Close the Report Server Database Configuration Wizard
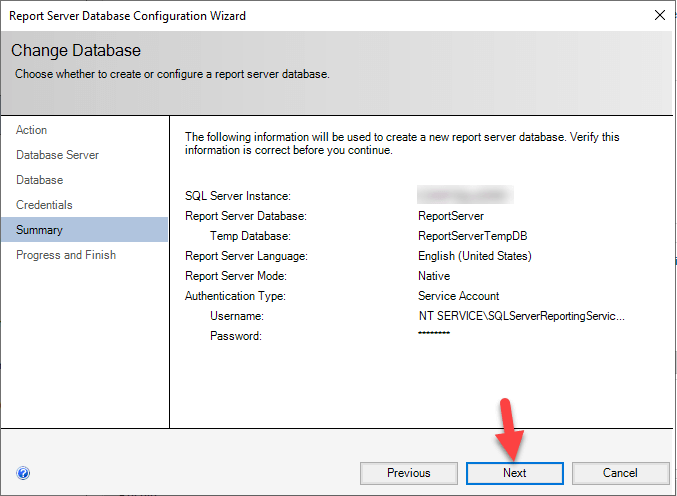Screen dimensions: 677x496 point(658,16)
